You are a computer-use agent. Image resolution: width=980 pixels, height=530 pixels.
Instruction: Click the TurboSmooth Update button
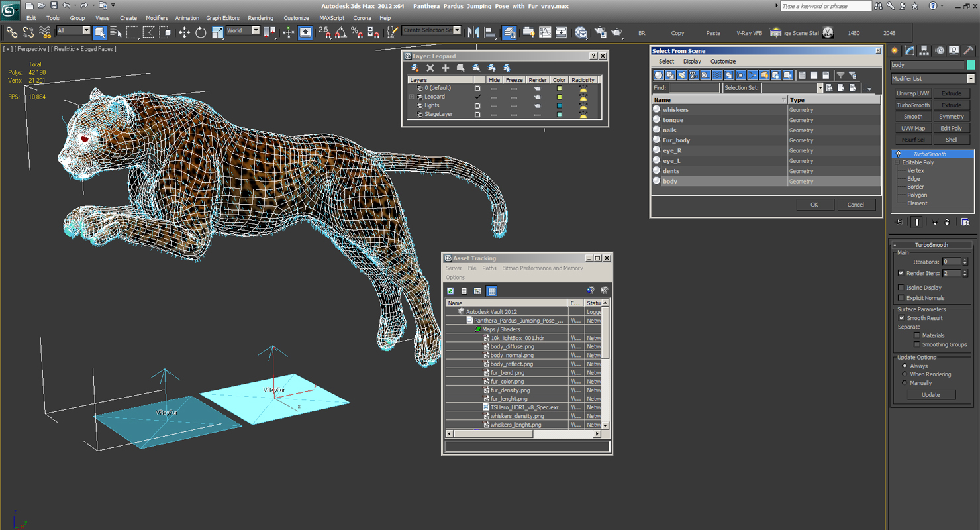click(930, 395)
